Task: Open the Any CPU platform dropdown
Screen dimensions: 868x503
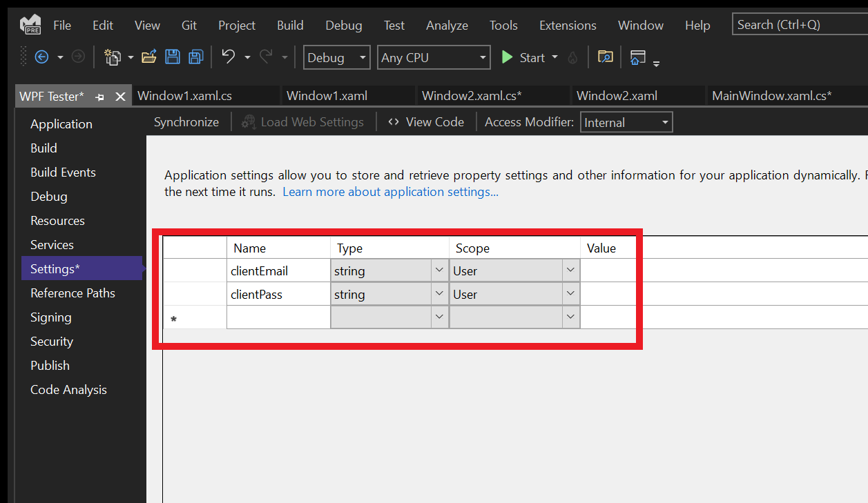Action: coord(433,57)
